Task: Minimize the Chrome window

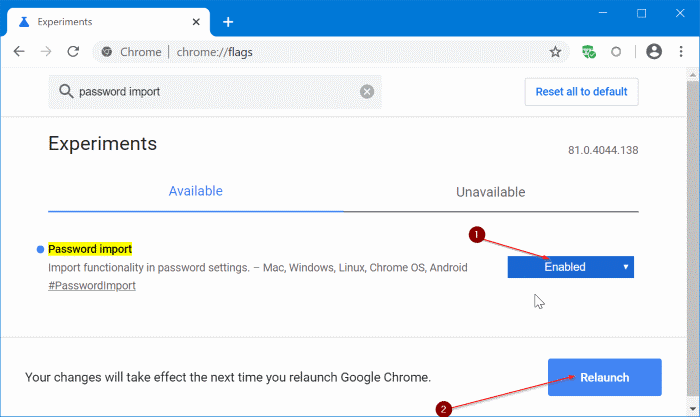Action: tap(603, 13)
